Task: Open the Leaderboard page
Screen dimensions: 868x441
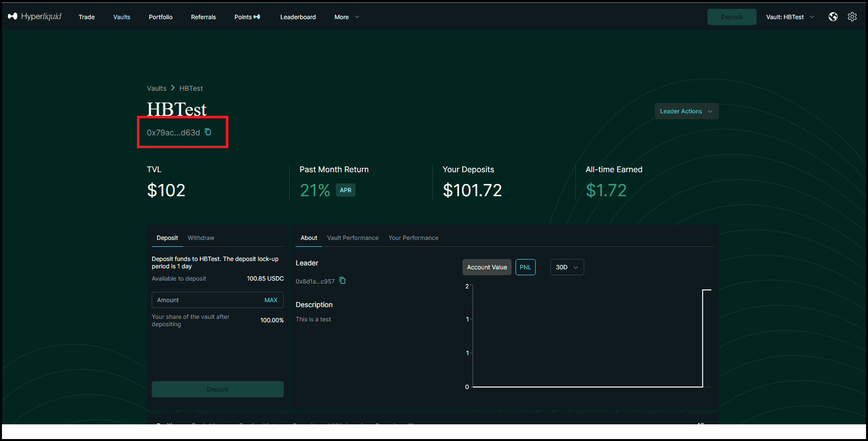Action: click(298, 17)
